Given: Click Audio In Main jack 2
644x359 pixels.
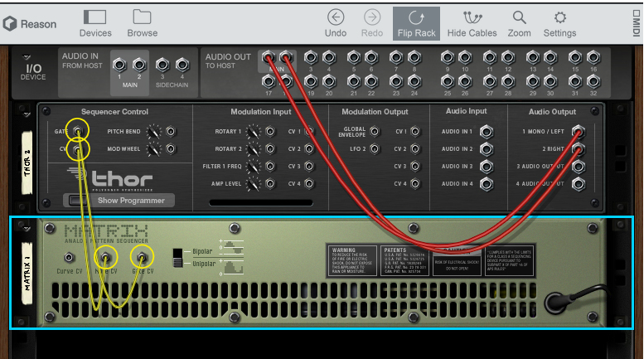Looking at the screenshot, I should click(139, 65).
